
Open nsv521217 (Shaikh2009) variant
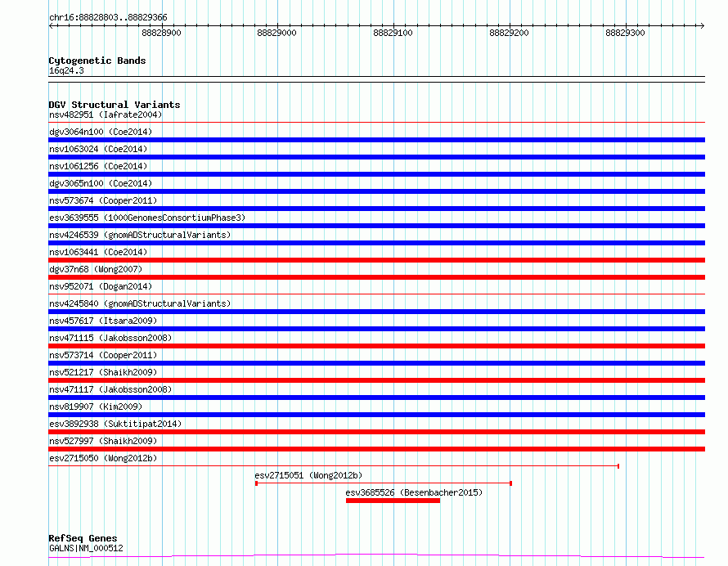coord(103,372)
